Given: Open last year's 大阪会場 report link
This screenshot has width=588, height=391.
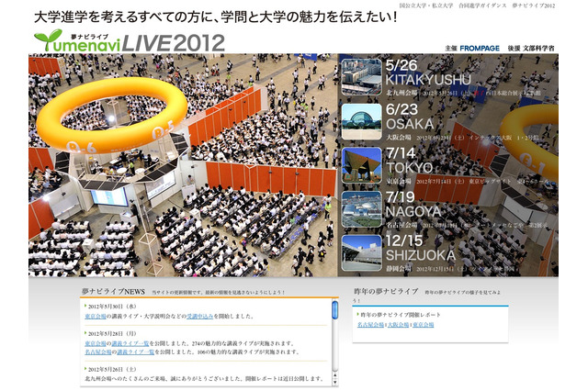Looking at the screenshot, I should (x=398, y=325).
